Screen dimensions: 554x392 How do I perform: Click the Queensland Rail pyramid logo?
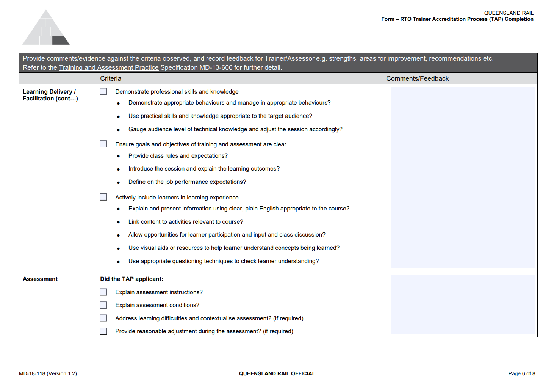coord(46,27)
